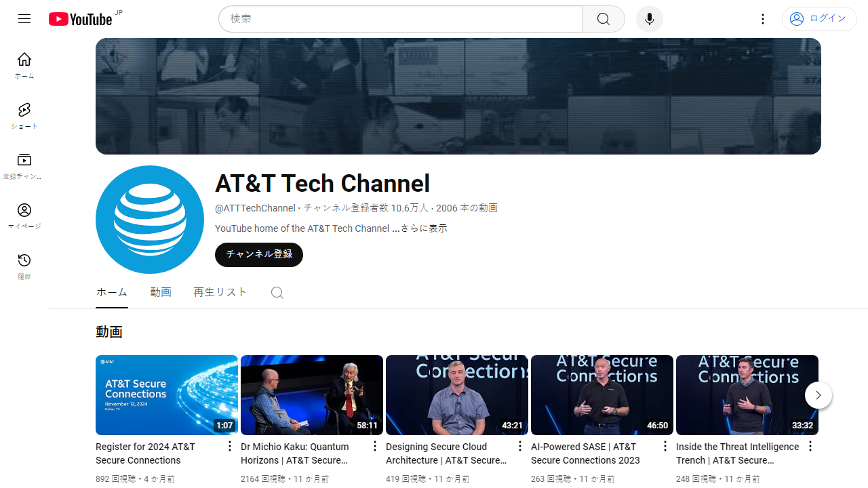Open the three-dot settings menu in header
The image size is (868, 488).
763,19
